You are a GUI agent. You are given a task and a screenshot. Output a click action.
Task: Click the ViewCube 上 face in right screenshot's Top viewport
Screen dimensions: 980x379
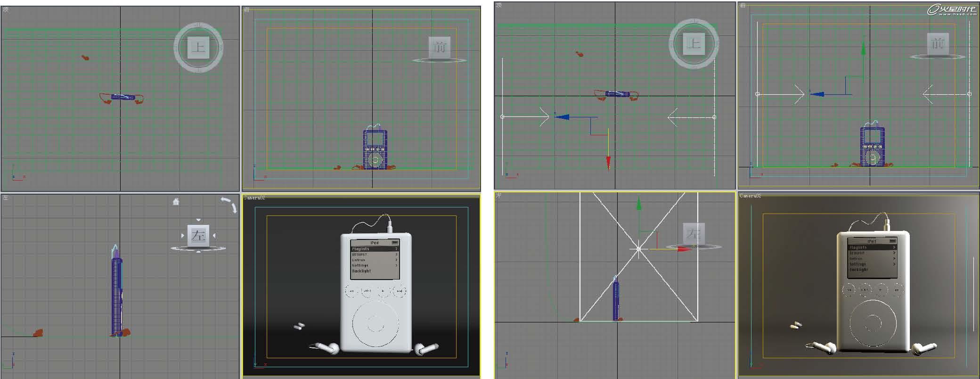[694, 44]
